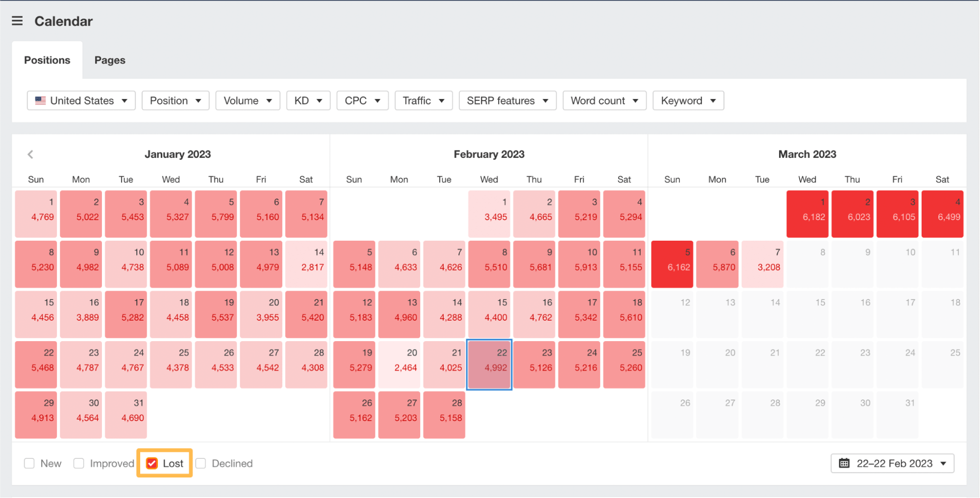Select January 1 cell showing 4,769
Screen dimensions: 980x498
click(36, 214)
